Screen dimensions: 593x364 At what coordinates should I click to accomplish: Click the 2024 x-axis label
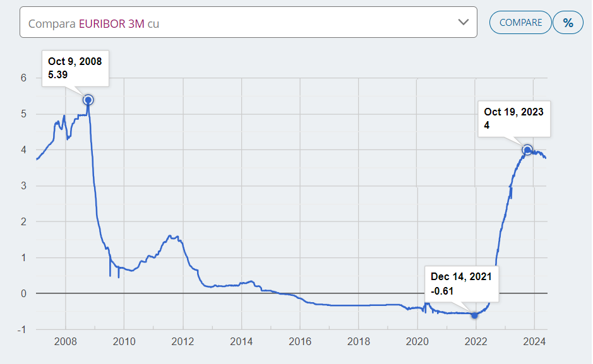click(x=534, y=343)
